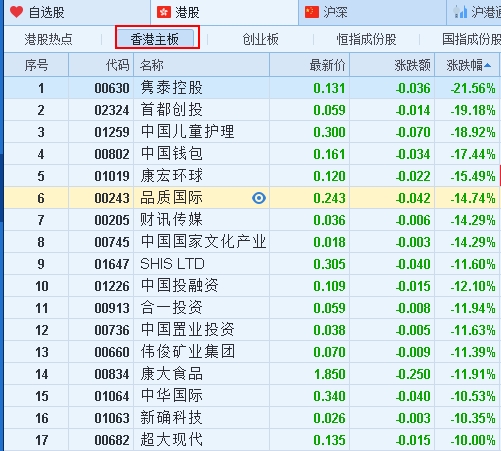Click the China flag icon beside 沪深
501x451 pixels.
pos(312,12)
